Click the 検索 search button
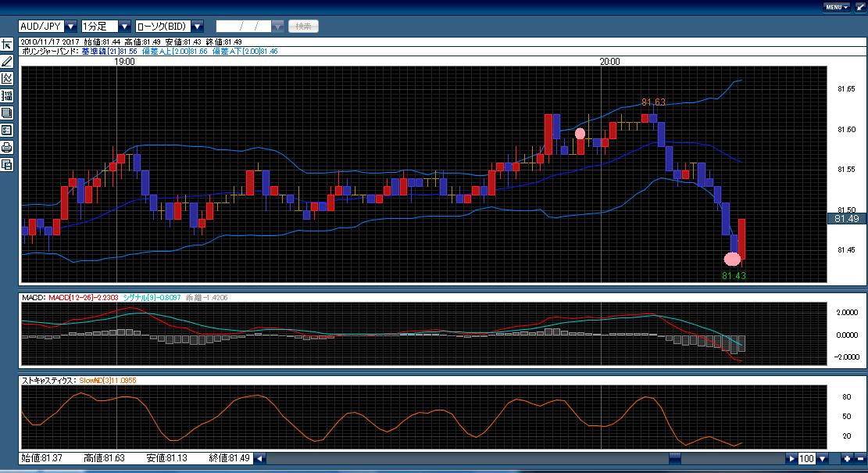 click(x=303, y=26)
